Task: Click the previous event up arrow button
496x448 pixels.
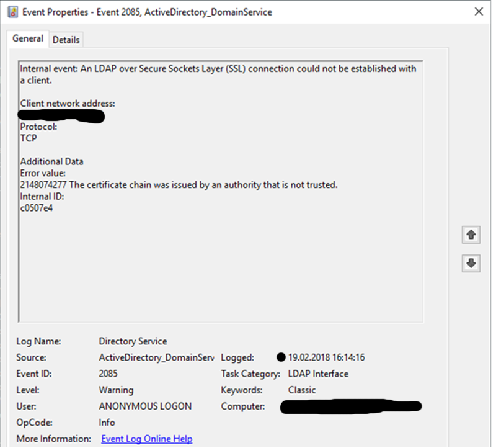Action: 471,235
